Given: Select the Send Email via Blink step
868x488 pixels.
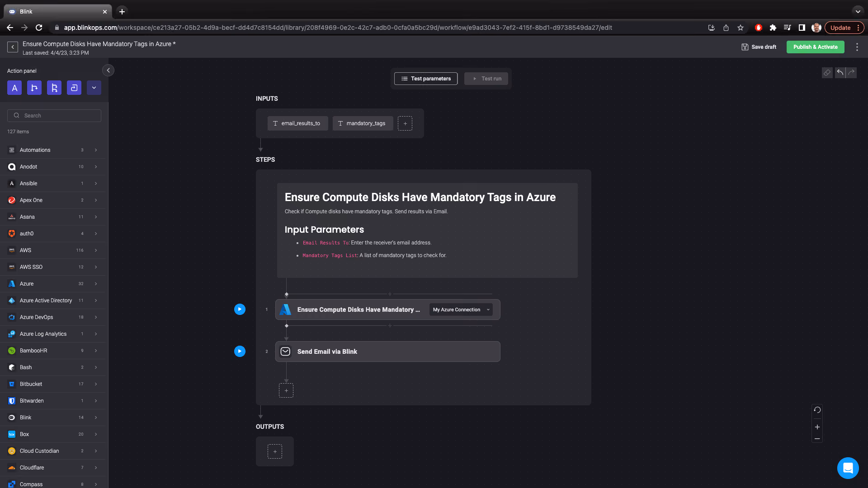Looking at the screenshot, I should [388, 352].
